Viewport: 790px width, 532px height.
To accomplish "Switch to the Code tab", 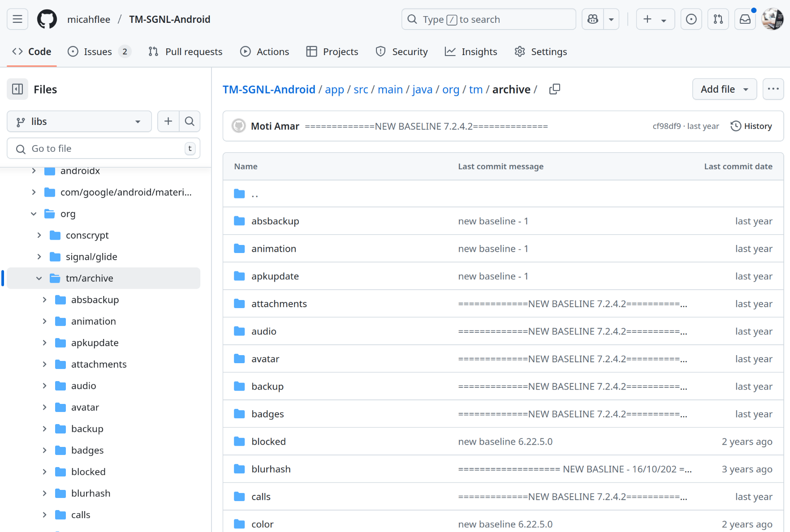I will click(32, 51).
